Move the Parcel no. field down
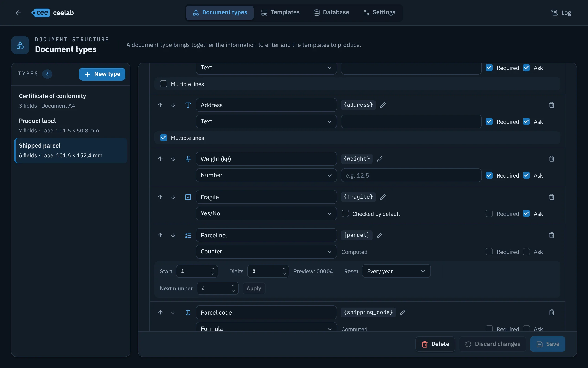 pos(173,235)
